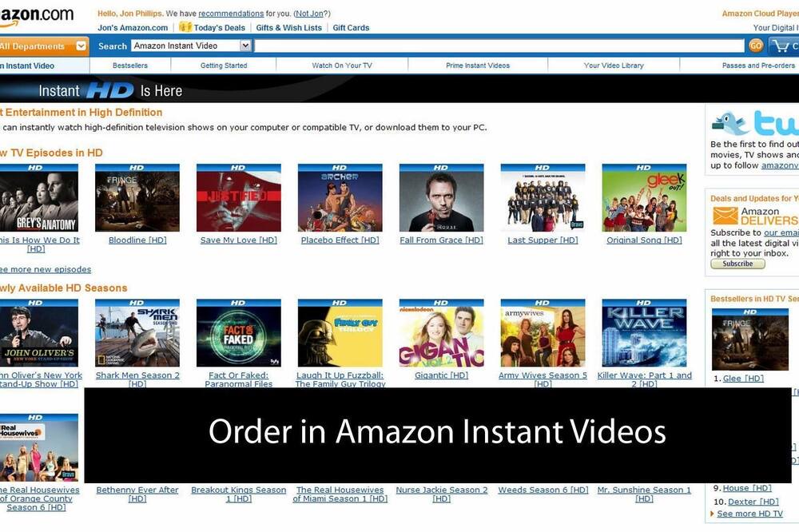
Task: Open Gifts & Wish Lists
Action: (x=289, y=27)
